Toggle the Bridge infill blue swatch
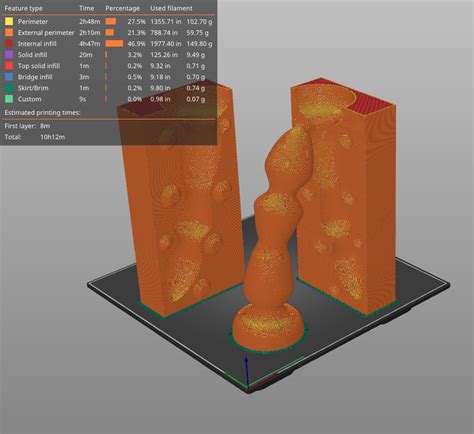 (x=9, y=77)
